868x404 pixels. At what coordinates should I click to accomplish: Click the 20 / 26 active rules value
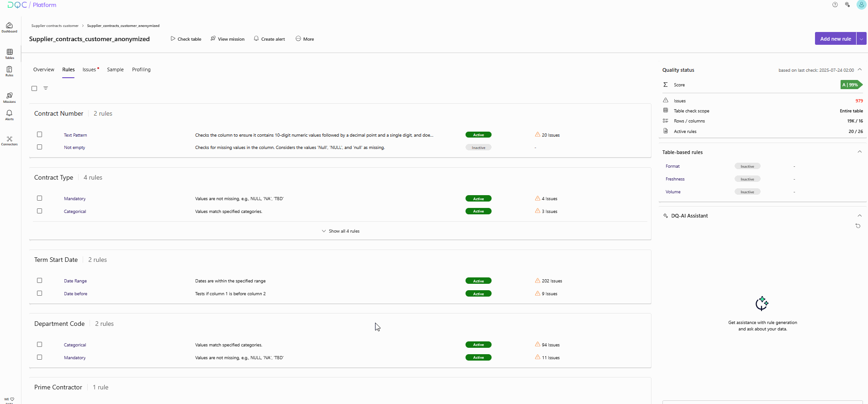[856, 132]
